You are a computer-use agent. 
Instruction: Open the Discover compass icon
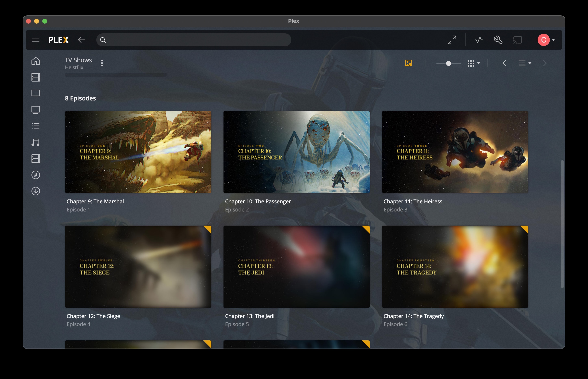click(36, 175)
